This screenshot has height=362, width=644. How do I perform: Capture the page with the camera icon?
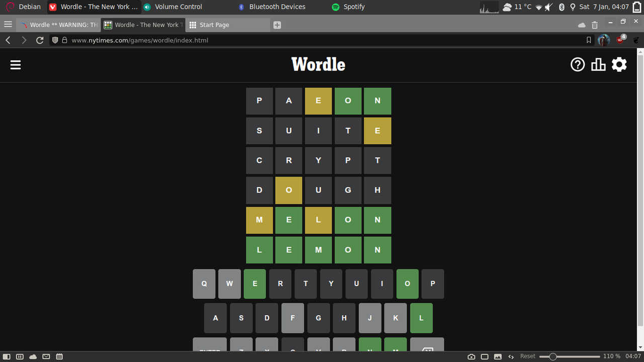tap(471, 356)
